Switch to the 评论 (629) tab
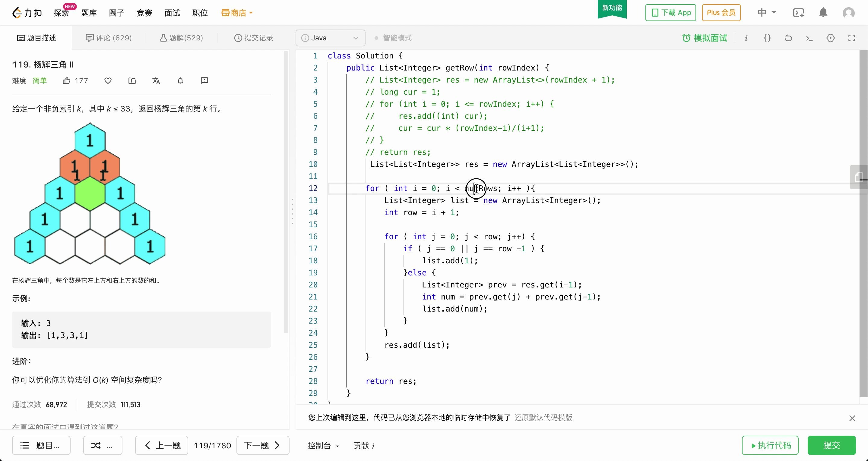Viewport: 868px width, 461px height. pyautogui.click(x=109, y=38)
